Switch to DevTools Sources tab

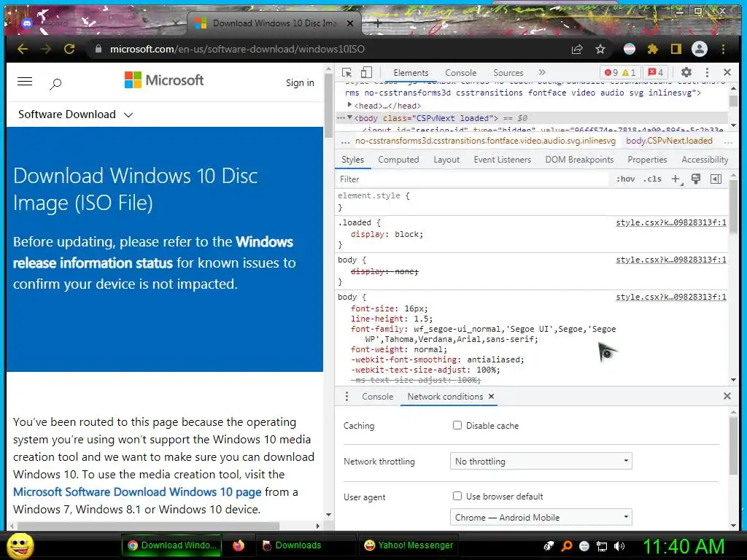click(x=508, y=73)
